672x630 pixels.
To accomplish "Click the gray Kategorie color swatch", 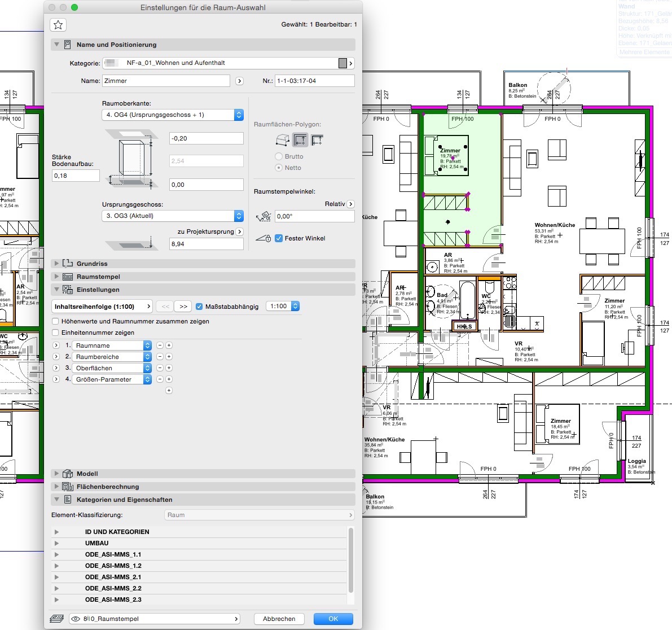I will [342, 63].
